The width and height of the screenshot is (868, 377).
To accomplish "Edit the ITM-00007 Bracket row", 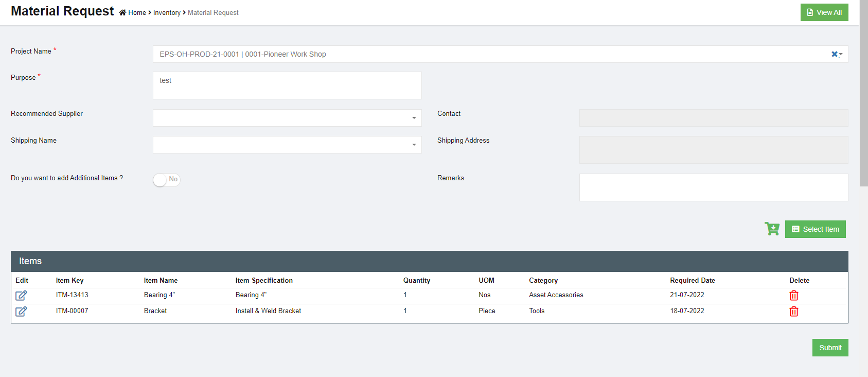I will pyautogui.click(x=21, y=312).
